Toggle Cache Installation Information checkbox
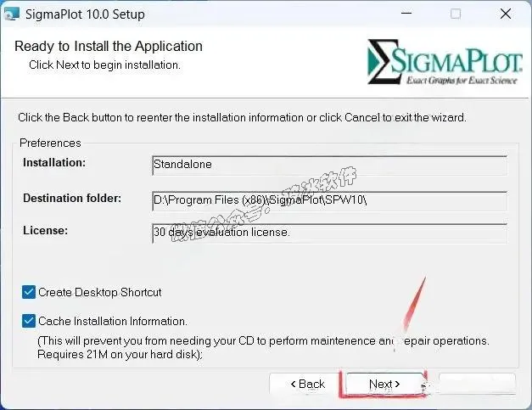532x410 pixels. tap(29, 321)
